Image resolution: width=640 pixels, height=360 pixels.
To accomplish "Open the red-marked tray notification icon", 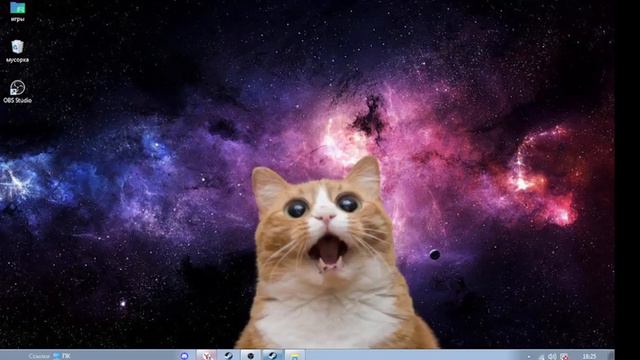I will pyautogui.click(x=564, y=357).
